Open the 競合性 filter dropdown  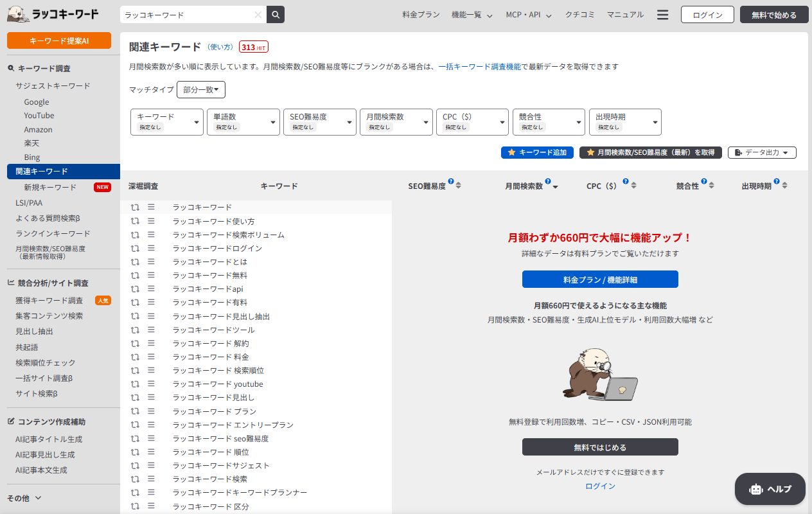[x=549, y=122]
